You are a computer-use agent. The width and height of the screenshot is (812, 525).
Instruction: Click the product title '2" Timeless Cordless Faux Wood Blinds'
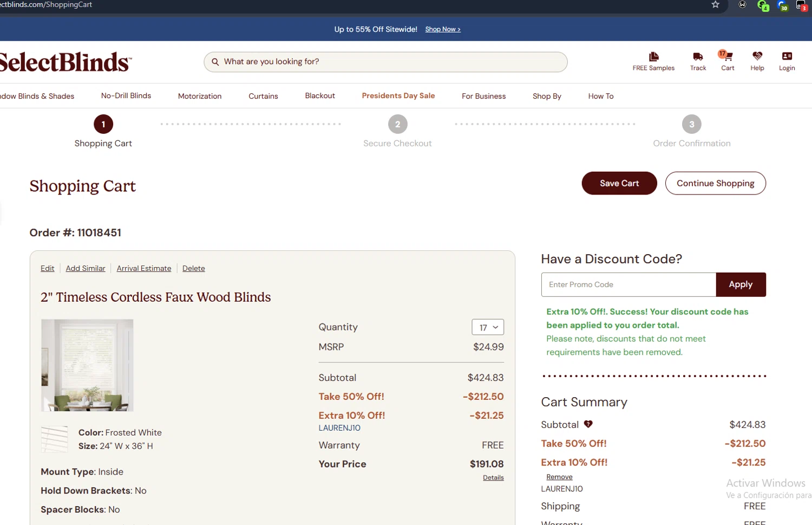click(x=156, y=297)
